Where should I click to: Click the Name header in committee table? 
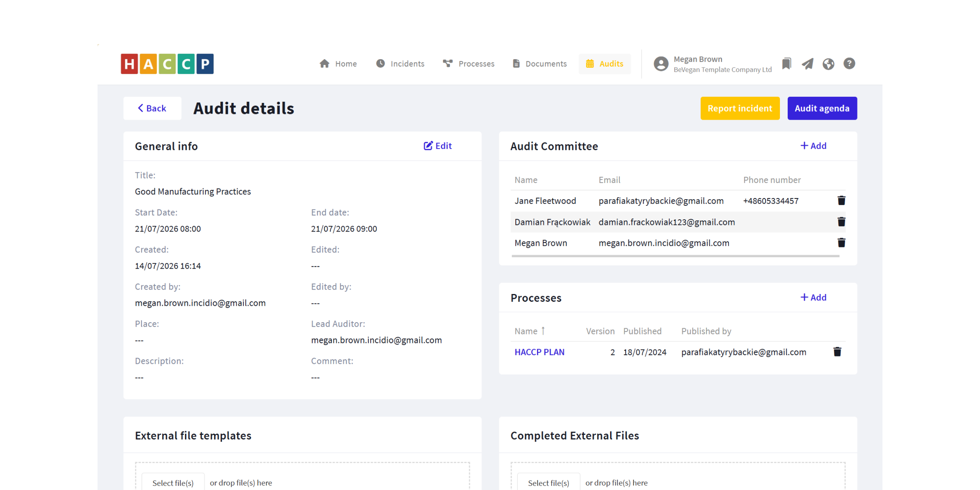pos(526,180)
